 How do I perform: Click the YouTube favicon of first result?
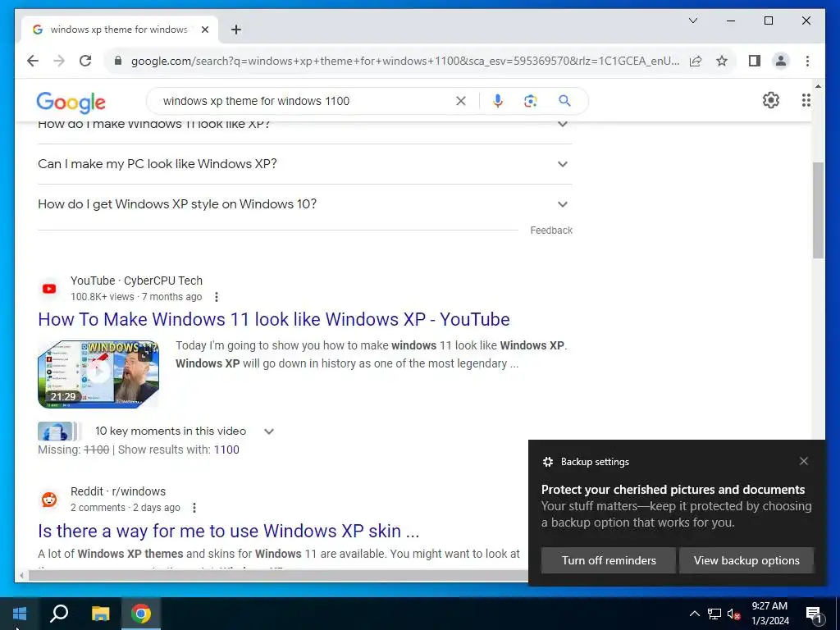coord(49,289)
